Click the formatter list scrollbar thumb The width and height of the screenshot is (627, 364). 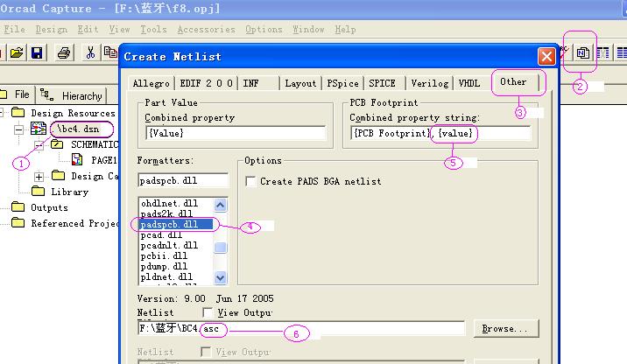[220, 248]
